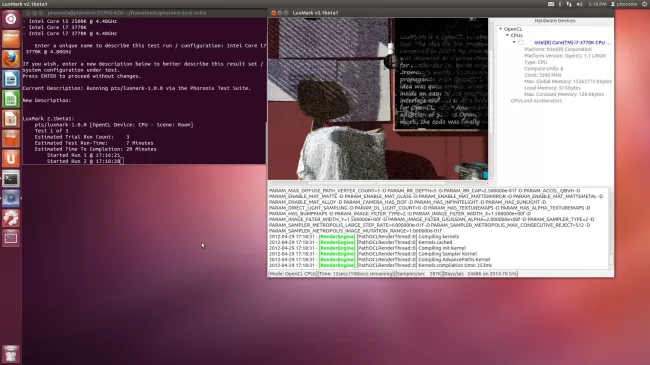Click the render log vertical scrollbar
This screenshot has height=365, width=650.
[x=611, y=229]
